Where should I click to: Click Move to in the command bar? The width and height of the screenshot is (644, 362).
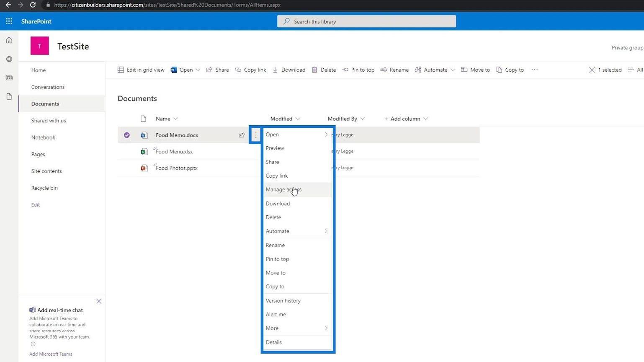[475, 70]
